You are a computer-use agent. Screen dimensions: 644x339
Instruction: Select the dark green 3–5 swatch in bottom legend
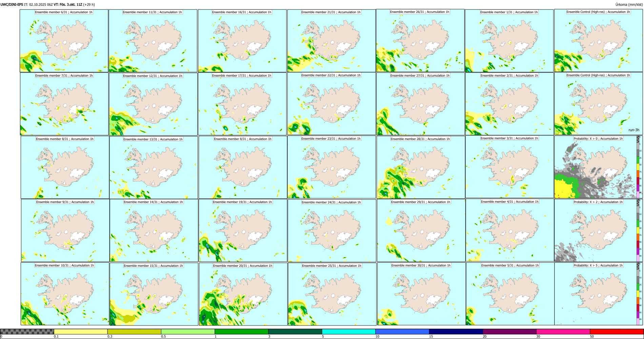coord(295,332)
